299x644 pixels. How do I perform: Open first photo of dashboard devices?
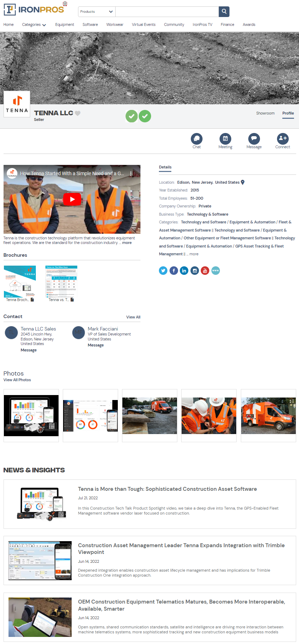pyautogui.click(x=31, y=416)
